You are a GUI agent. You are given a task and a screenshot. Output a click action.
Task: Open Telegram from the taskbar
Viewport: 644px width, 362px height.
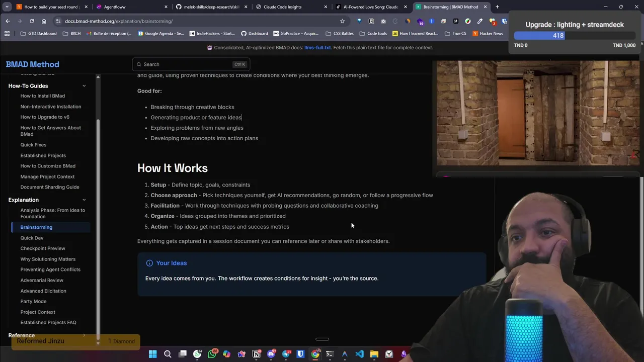pyautogui.click(x=286, y=354)
